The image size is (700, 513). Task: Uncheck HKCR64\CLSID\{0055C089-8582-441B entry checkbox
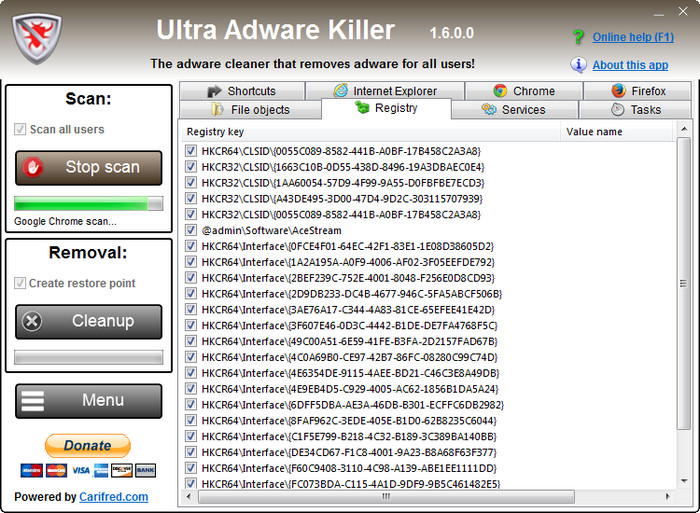pyautogui.click(x=191, y=151)
